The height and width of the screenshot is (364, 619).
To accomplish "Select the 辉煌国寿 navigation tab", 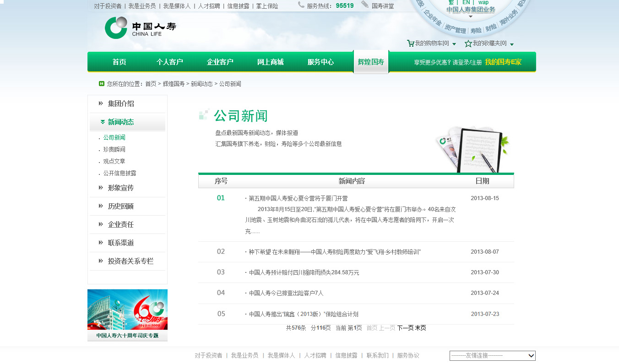I will pyautogui.click(x=371, y=62).
